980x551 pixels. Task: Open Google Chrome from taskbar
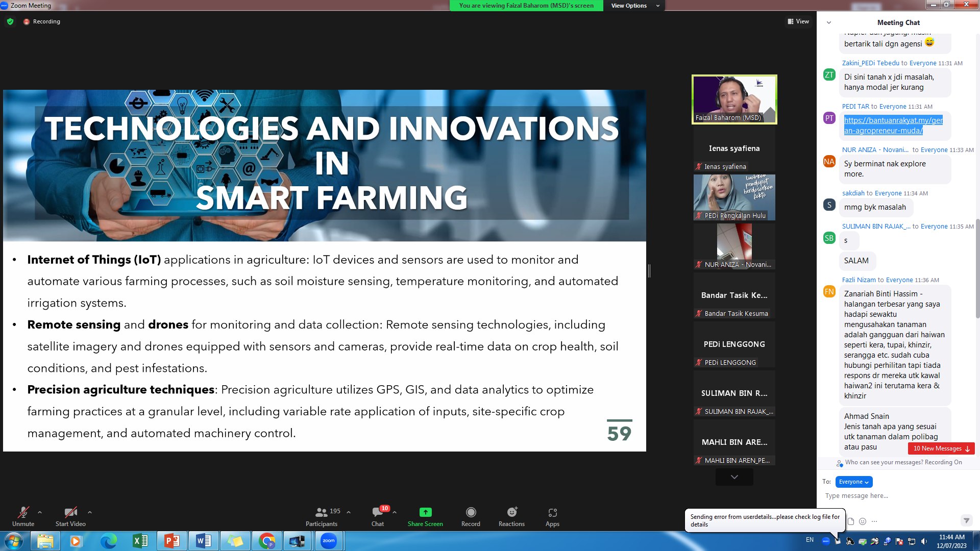266,541
